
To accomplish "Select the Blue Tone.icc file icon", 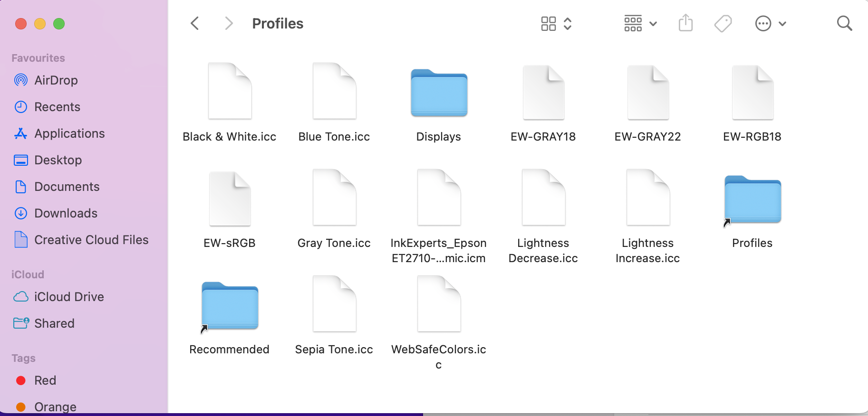I will point(334,91).
